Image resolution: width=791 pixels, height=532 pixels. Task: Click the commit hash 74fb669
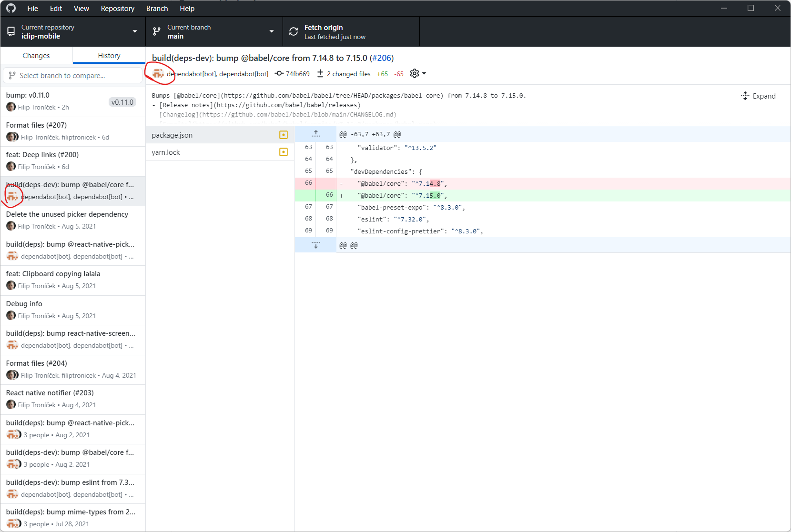(x=298, y=74)
